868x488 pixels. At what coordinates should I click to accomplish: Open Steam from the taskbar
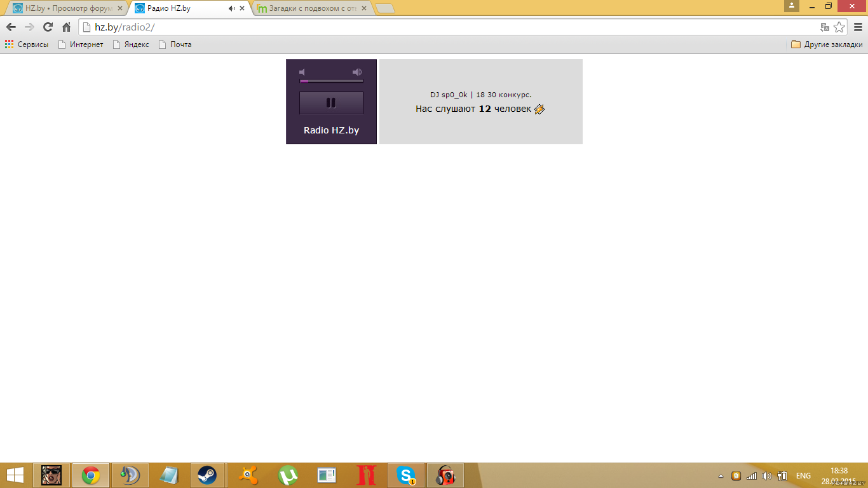(207, 475)
